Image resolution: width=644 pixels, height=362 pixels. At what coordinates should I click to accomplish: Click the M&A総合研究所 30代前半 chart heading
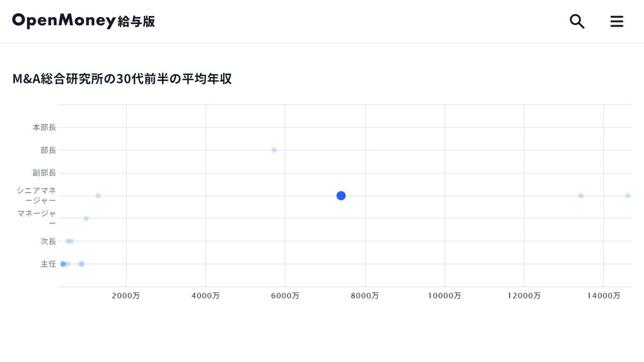click(x=122, y=79)
